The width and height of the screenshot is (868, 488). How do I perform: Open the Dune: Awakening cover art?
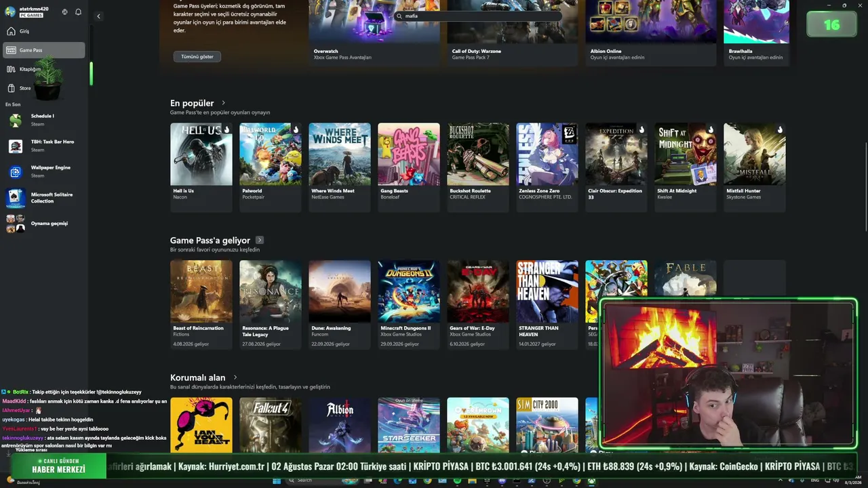point(340,291)
